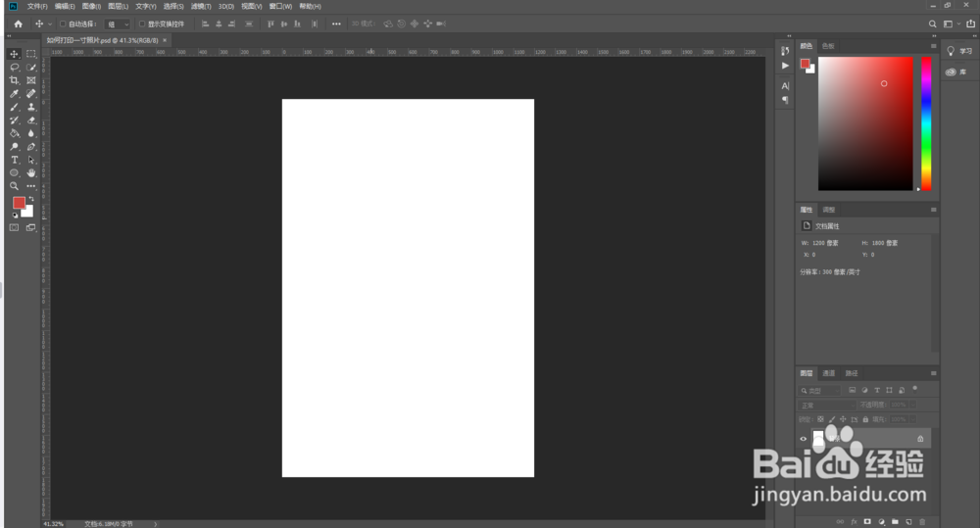Toggle visibility of the background layer

point(804,439)
